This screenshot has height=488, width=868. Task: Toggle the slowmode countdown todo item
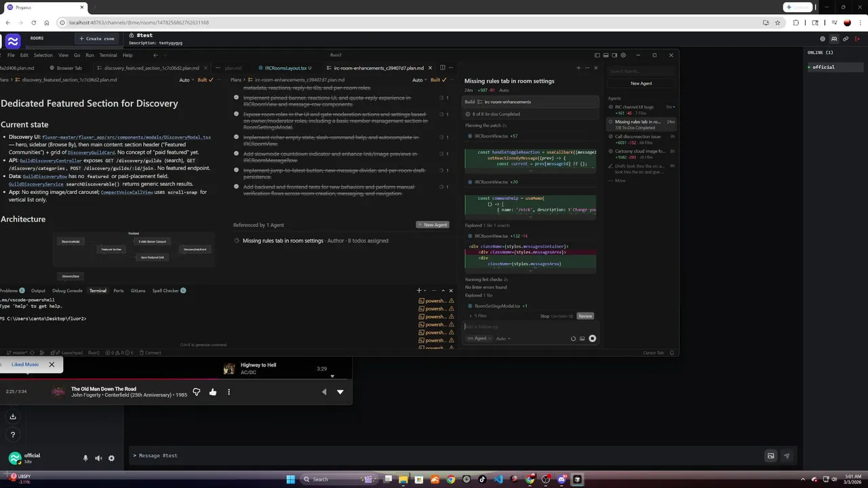pos(236,154)
